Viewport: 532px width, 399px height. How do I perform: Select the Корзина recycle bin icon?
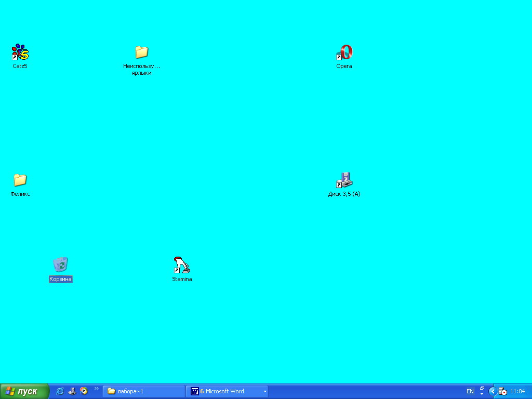(x=60, y=265)
